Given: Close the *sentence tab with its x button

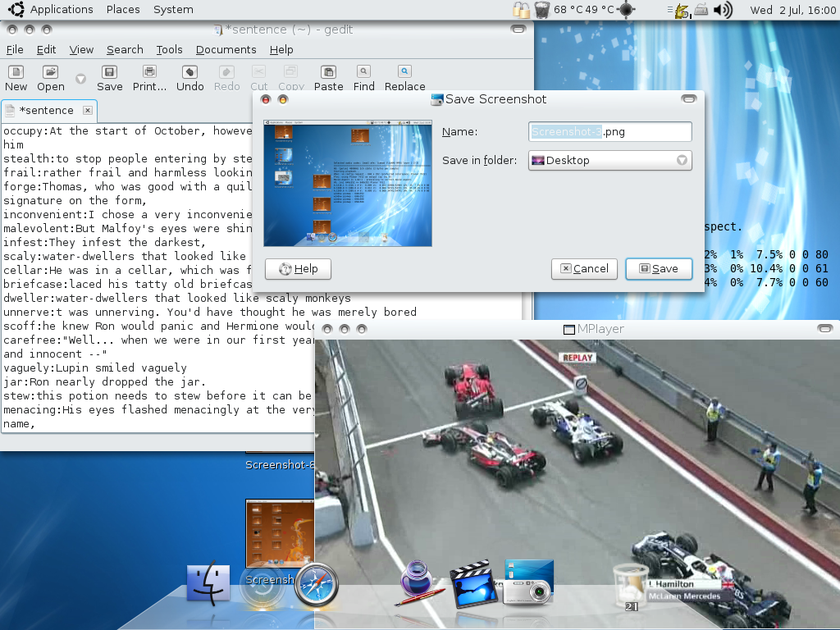Looking at the screenshot, I should (x=87, y=111).
